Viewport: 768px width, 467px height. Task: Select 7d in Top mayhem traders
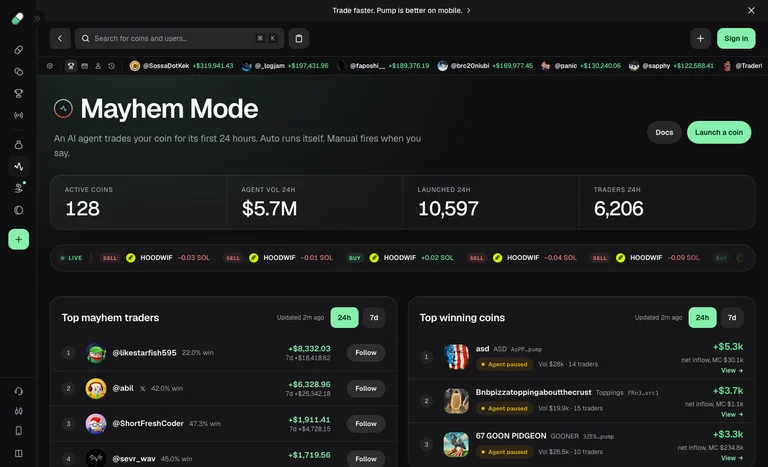point(374,318)
